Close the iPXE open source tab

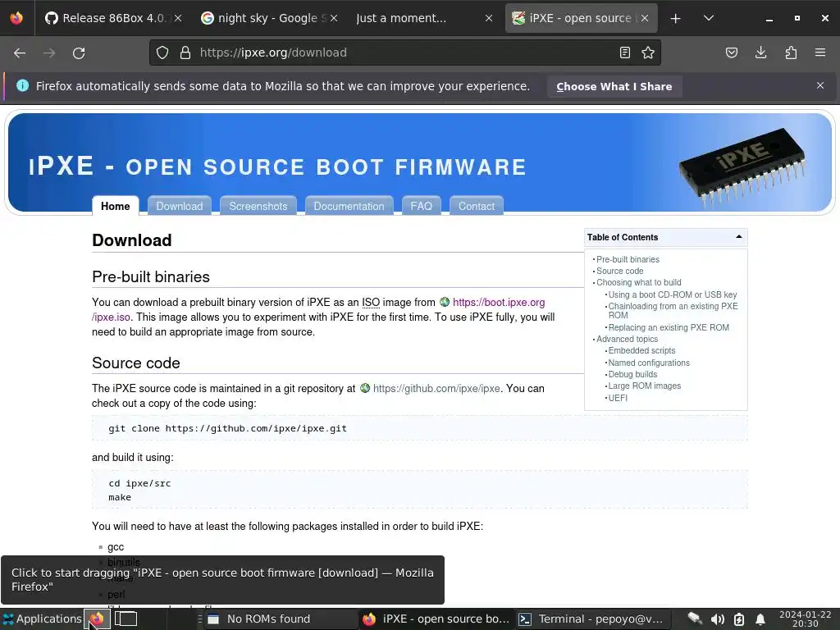click(645, 18)
